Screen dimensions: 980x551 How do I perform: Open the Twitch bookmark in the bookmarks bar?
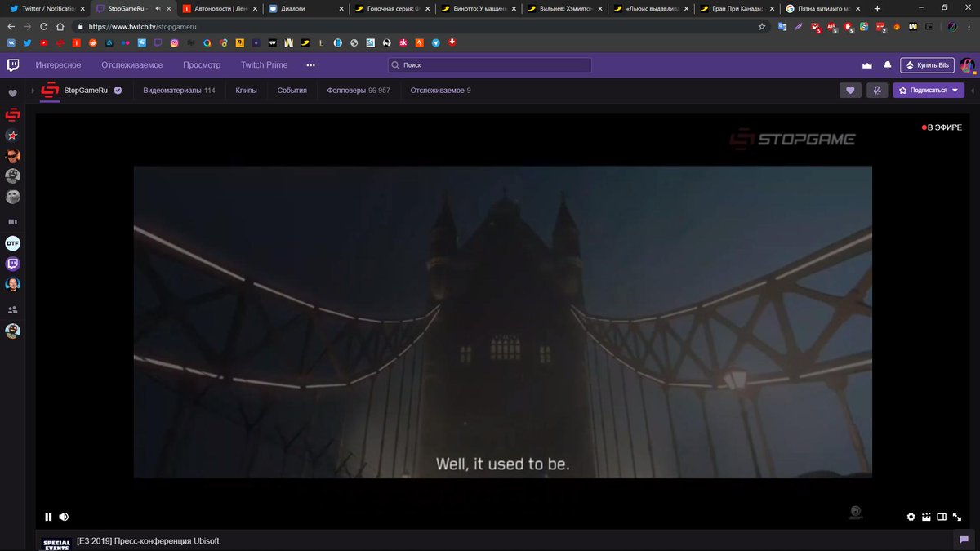[x=158, y=42]
